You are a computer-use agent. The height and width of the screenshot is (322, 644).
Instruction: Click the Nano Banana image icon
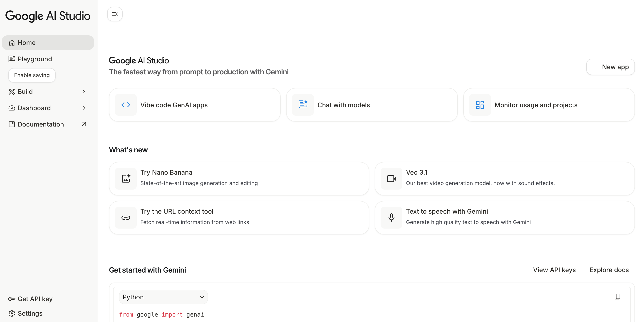[126, 178]
